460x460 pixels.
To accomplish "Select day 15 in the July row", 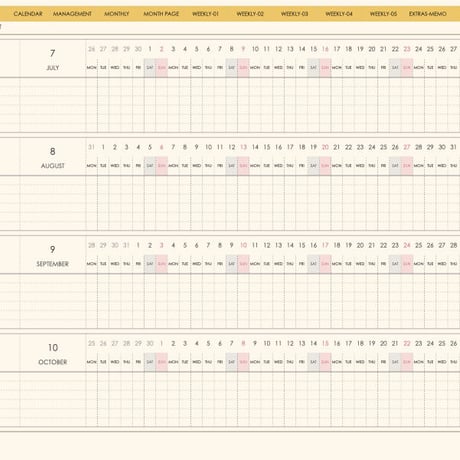I will [x=314, y=49].
